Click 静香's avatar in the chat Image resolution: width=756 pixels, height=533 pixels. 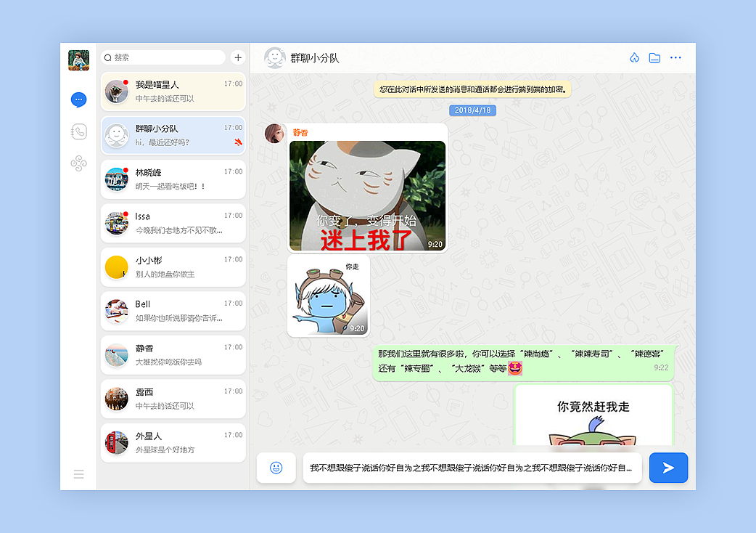274,134
